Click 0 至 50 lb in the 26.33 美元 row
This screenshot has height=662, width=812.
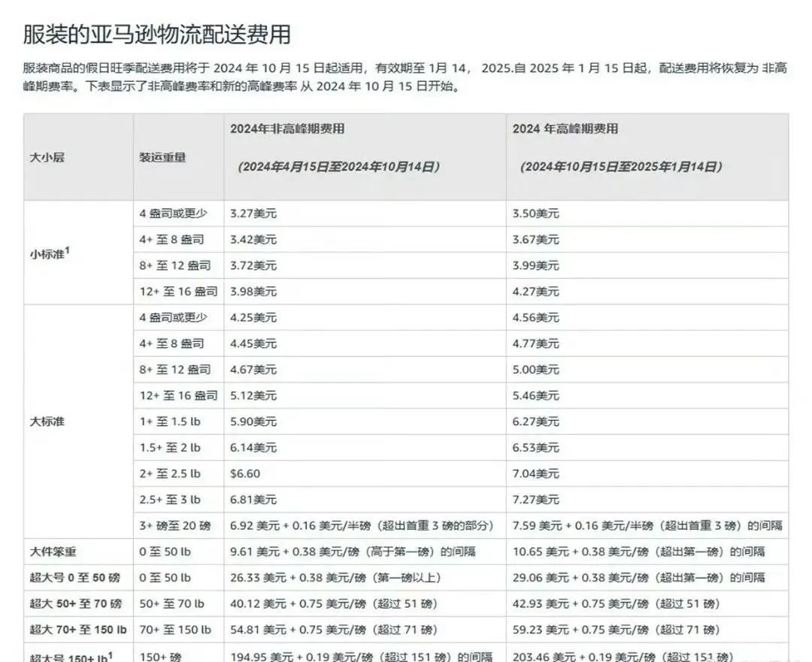pos(165,578)
